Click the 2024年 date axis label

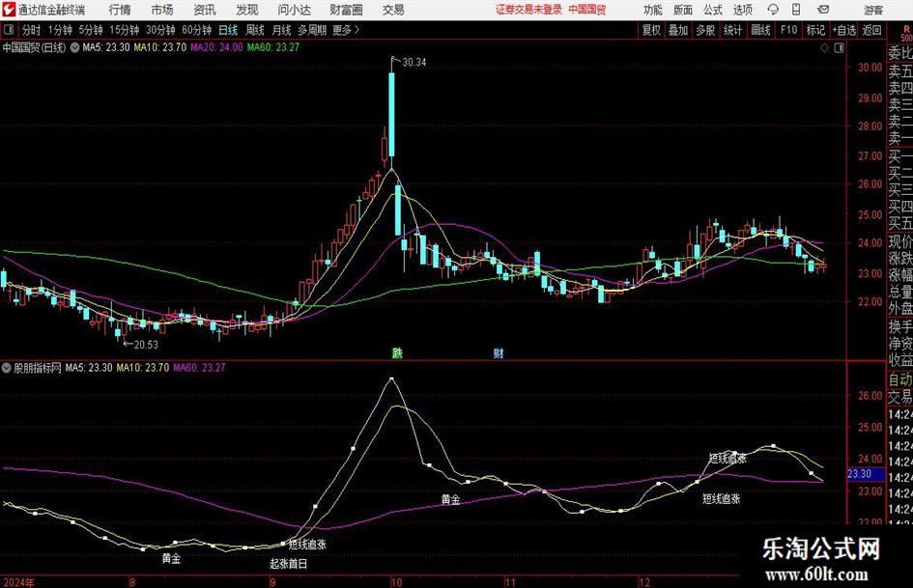pos(18,582)
